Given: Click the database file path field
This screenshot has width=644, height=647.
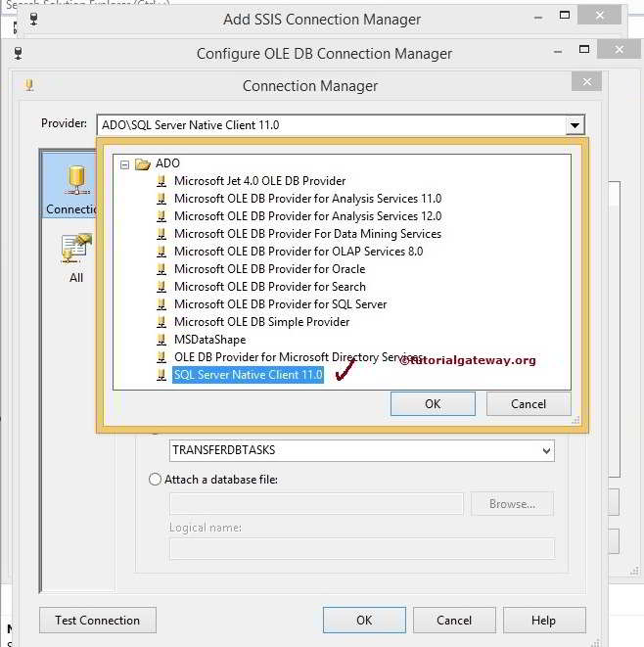Looking at the screenshot, I should (x=316, y=504).
